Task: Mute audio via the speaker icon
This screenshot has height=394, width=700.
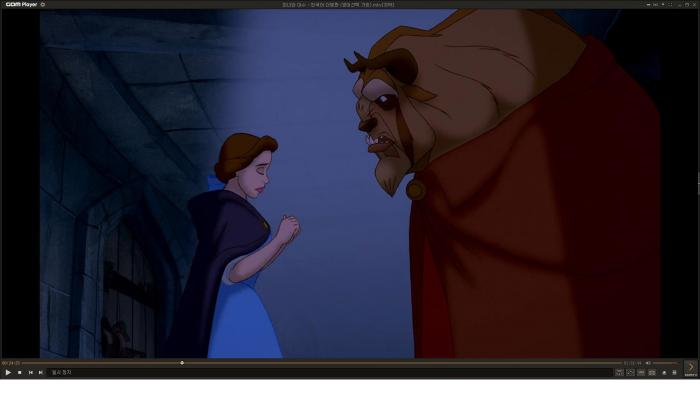Action: [x=648, y=363]
